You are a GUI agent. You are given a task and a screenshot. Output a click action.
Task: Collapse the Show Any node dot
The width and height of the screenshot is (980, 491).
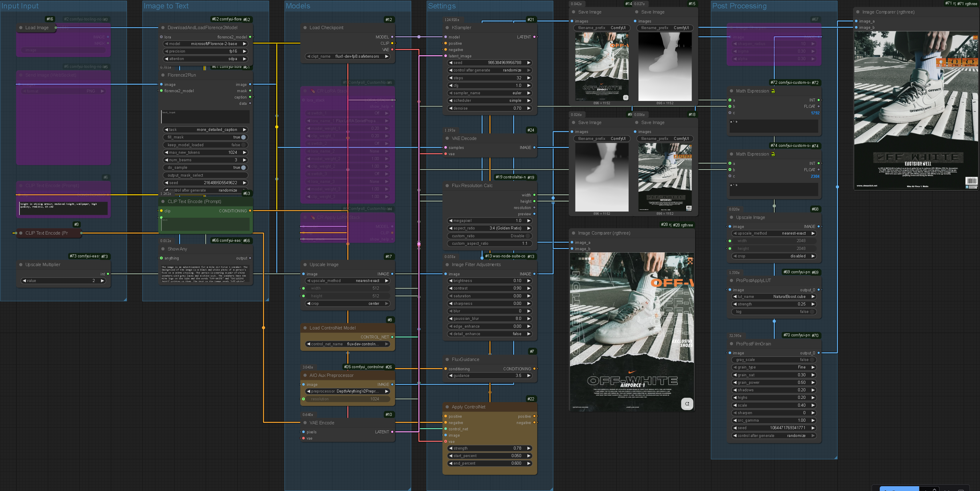coord(163,249)
